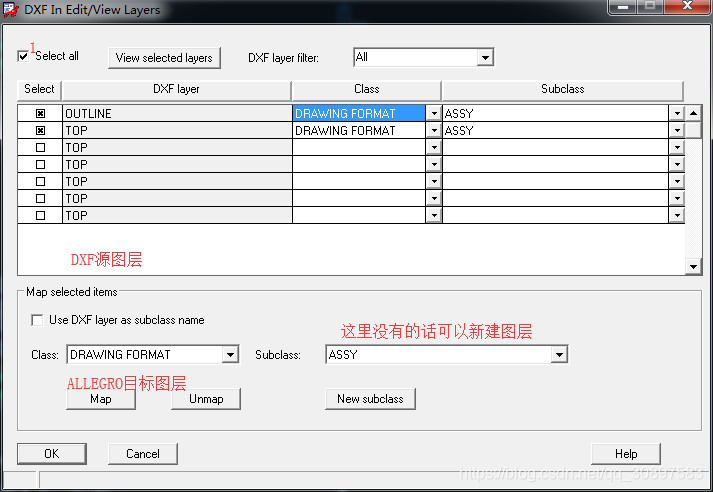Viewport: 713px width, 492px height.
Task: Click the Cancel button
Action: (x=143, y=454)
